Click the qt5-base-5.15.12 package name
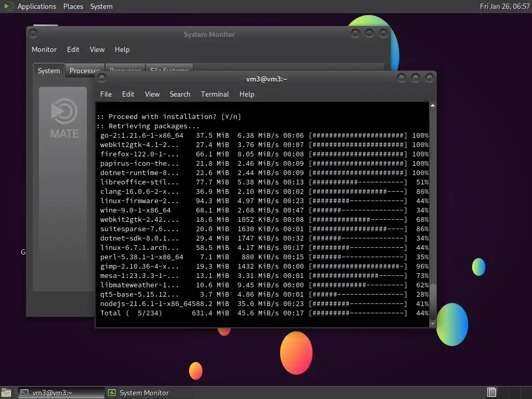 (139, 295)
